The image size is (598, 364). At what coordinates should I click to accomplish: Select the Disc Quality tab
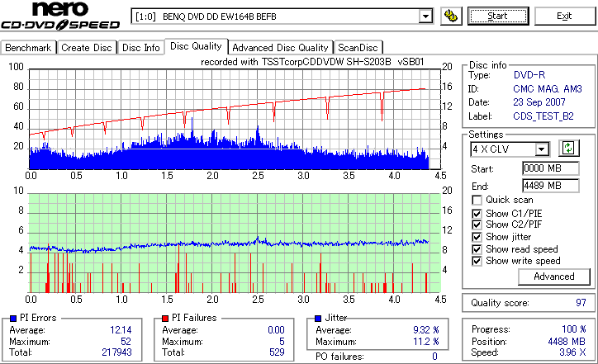click(x=196, y=46)
